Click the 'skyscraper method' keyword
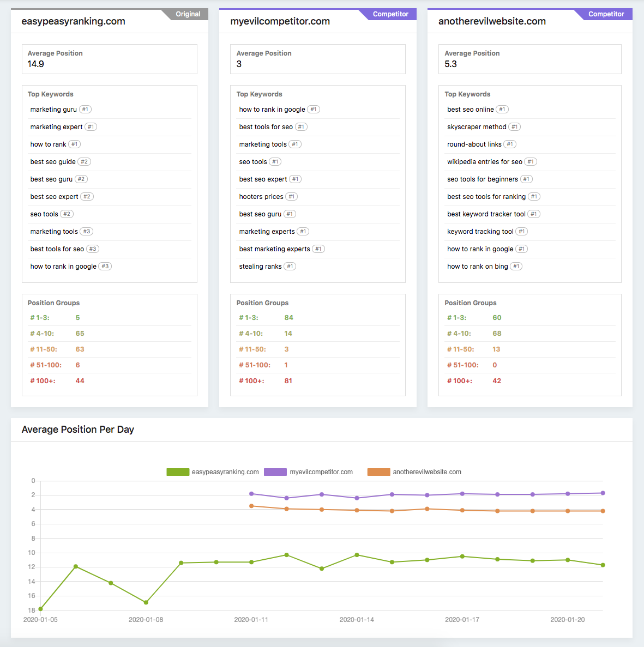This screenshot has width=644, height=647. coord(477,127)
